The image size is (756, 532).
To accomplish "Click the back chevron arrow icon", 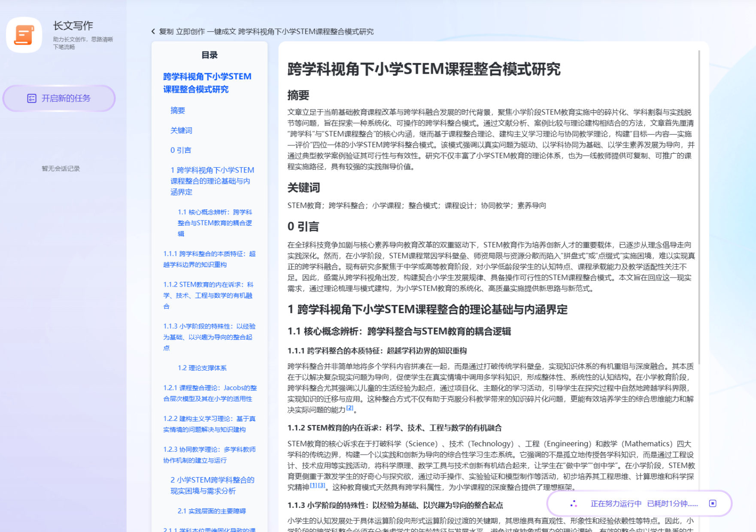I will click(x=153, y=31).
